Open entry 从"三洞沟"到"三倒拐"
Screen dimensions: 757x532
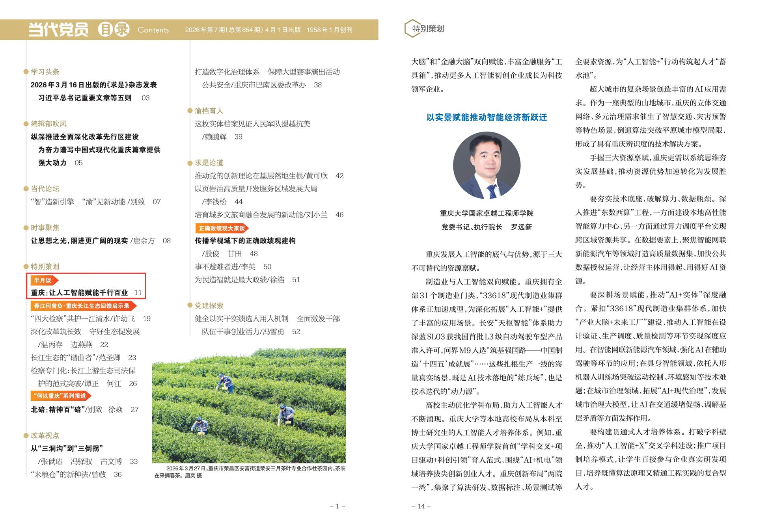click(x=67, y=448)
